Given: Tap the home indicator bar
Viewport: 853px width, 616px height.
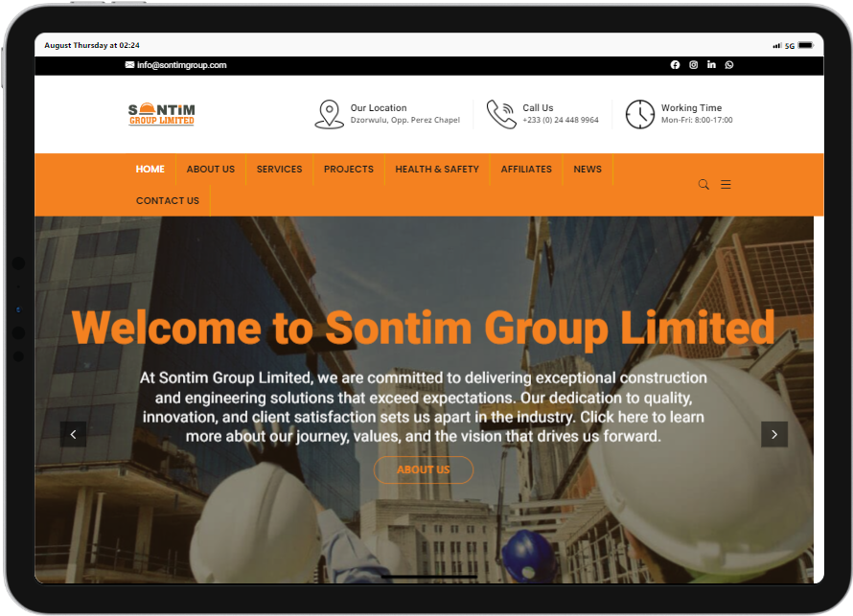Looking at the screenshot, I should click(x=429, y=577).
